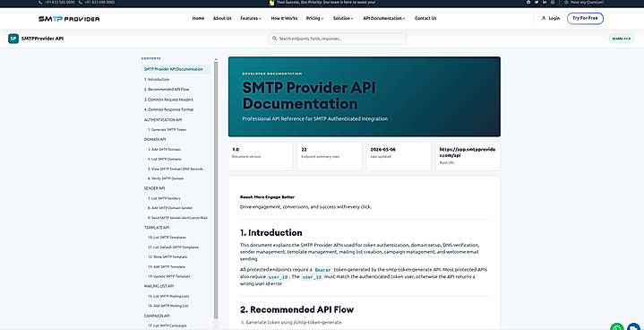Jump to '3. Common Request Headers' in contents
644x330 pixels.
click(x=168, y=100)
